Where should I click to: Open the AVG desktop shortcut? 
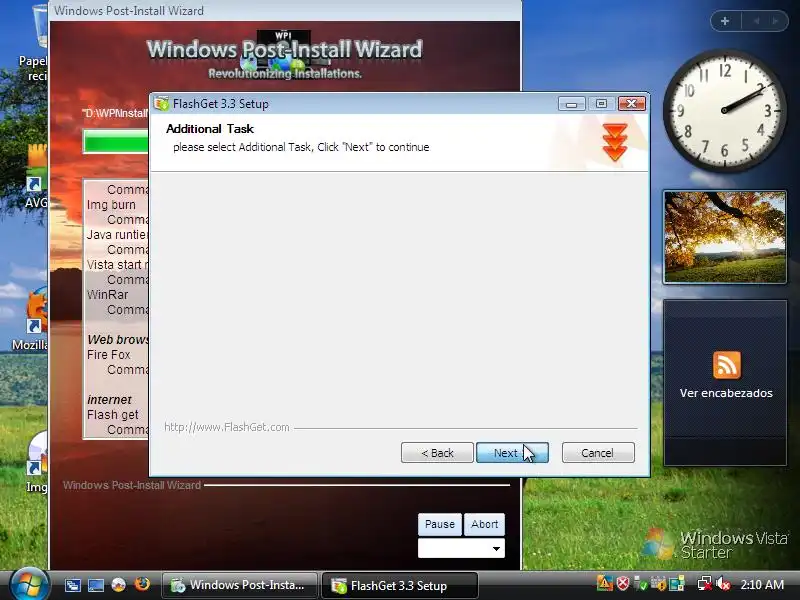(x=36, y=177)
